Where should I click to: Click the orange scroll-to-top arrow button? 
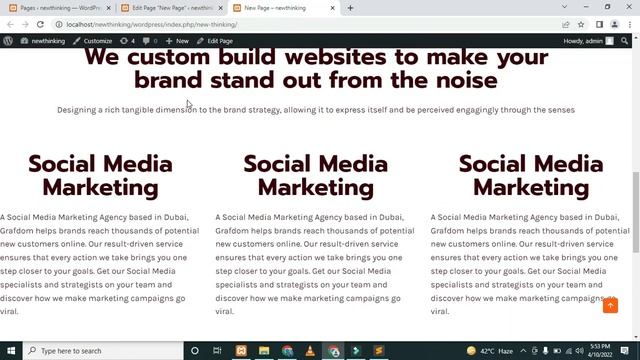click(x=610, y=305)
